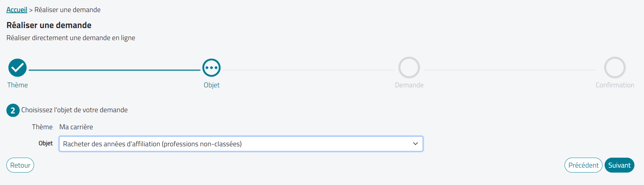Click the Ma carrière theme value
Viewport: 644px width, 185px height.
(76, 127)
